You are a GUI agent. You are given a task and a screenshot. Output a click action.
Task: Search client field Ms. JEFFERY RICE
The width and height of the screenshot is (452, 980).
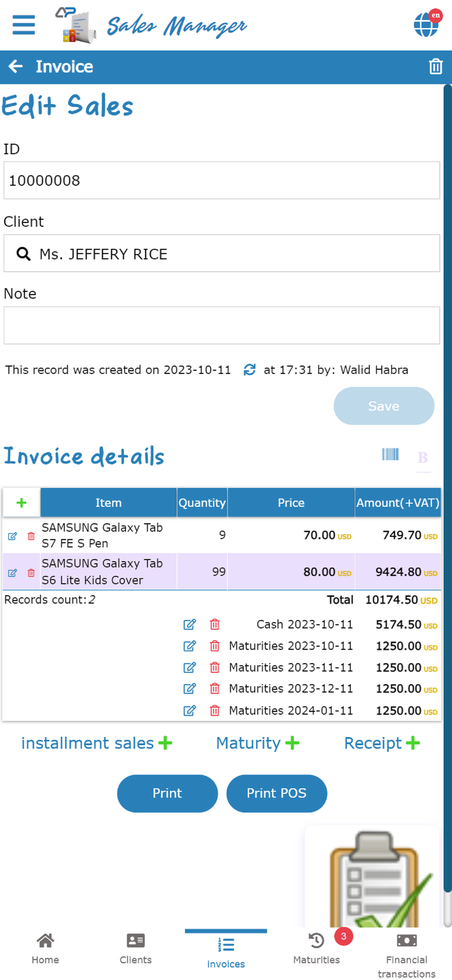click(222, 253)
